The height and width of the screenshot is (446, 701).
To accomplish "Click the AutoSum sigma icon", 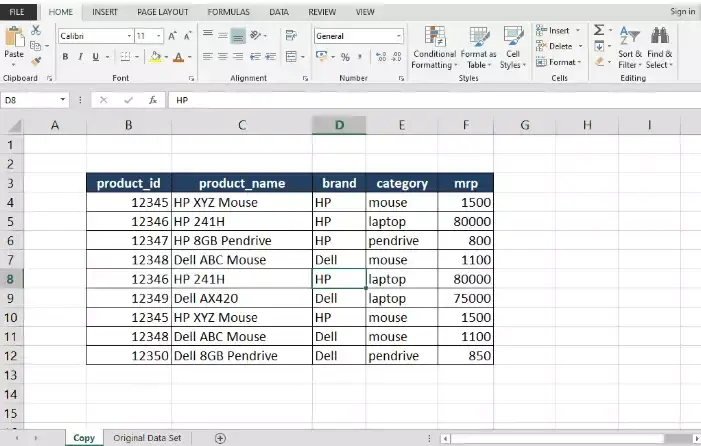I will point(599,30).
